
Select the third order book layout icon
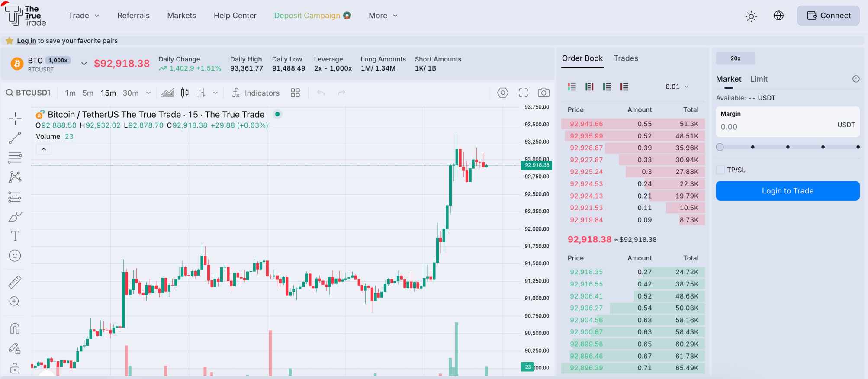(607, 87)
